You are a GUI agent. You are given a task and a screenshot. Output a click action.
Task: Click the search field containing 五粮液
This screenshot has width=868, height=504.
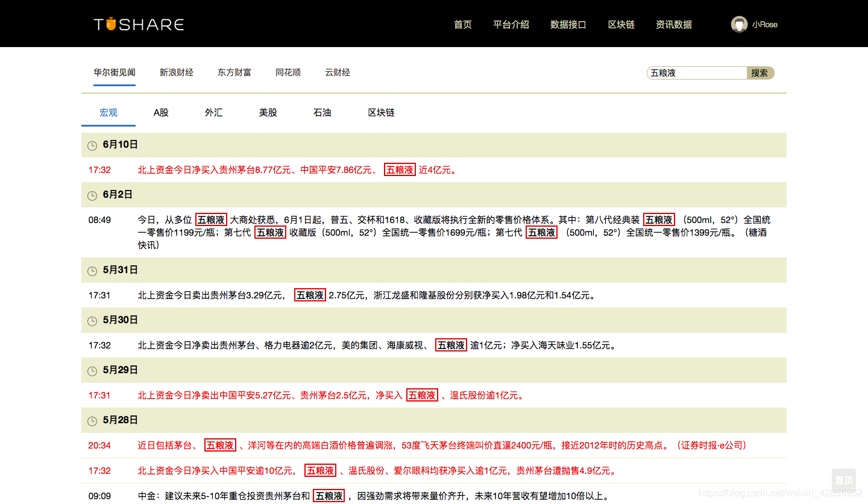click(x=697, y=73)
